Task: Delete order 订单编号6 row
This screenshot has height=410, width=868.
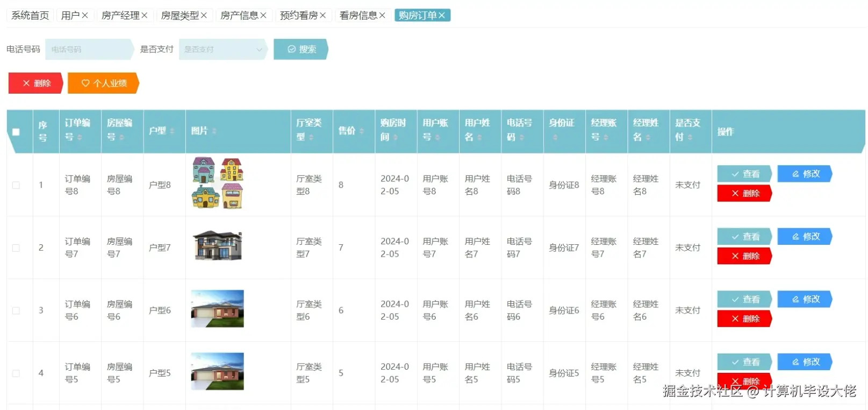Action: [744, 319]
